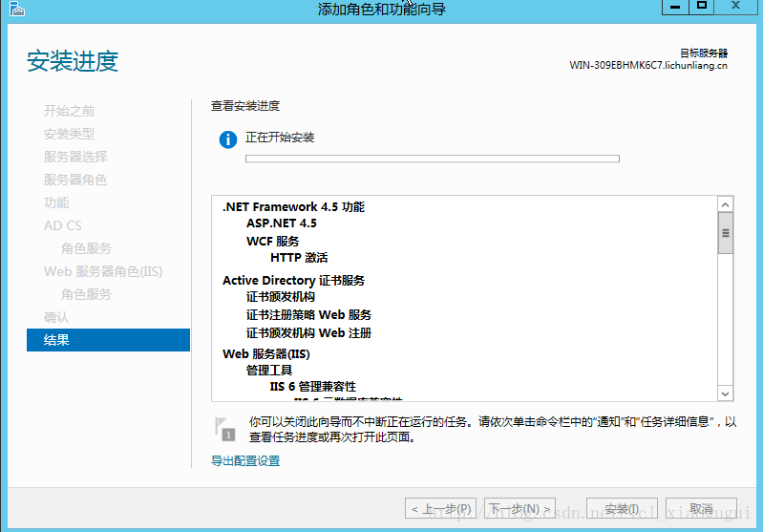763x532 pixels.
Task: Click HTTP 激活 entry
Action: tap(299, 258)
